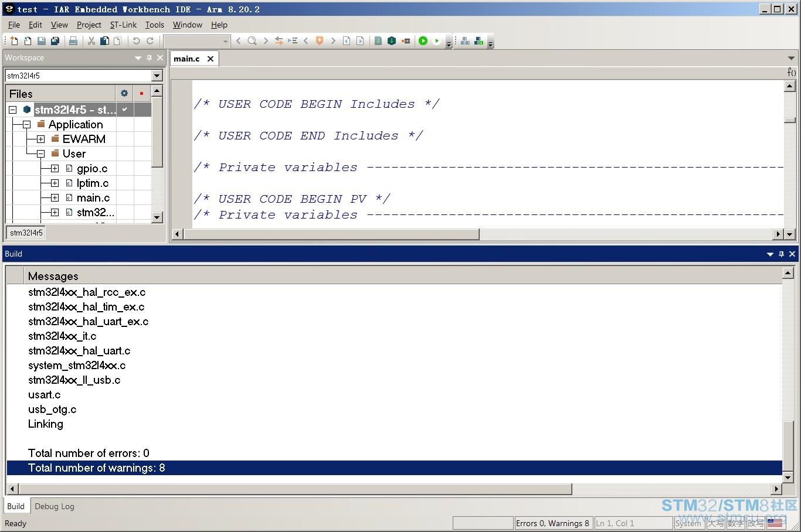
Task: Compile the file with Compile icon
Action: (378, 41)
